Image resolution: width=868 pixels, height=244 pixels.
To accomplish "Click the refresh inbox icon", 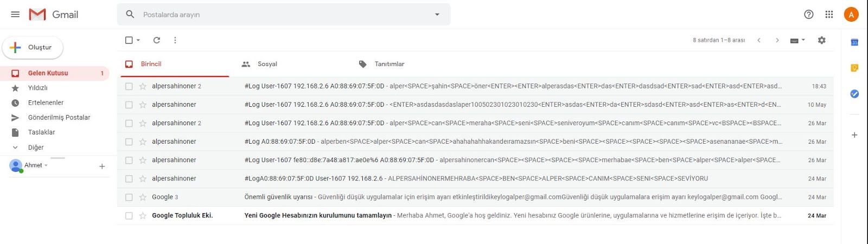I will click(157, 40).
